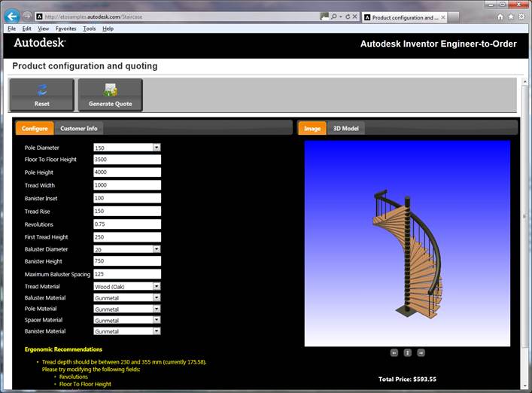
Task: Click the First Tread Height input field
Action: click(127, 237)
